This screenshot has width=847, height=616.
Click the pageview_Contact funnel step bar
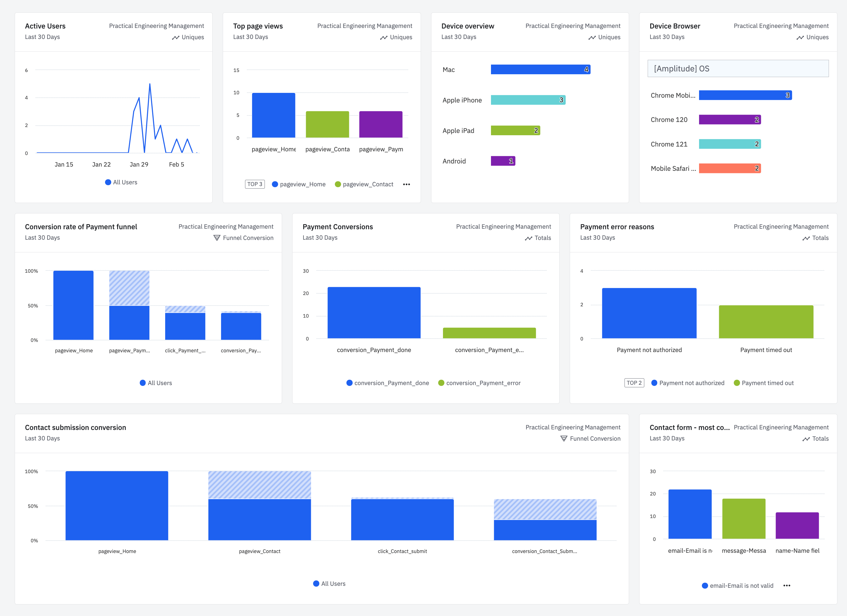coord(259,520)
